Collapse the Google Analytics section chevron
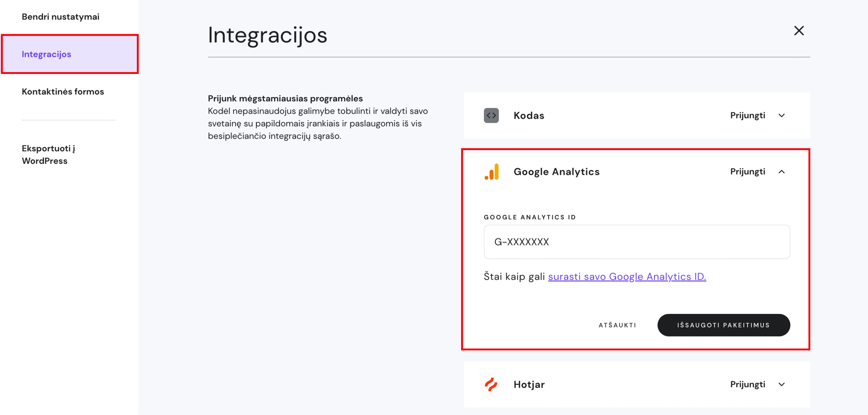This screenshot has width=868, height=415. 782,172
